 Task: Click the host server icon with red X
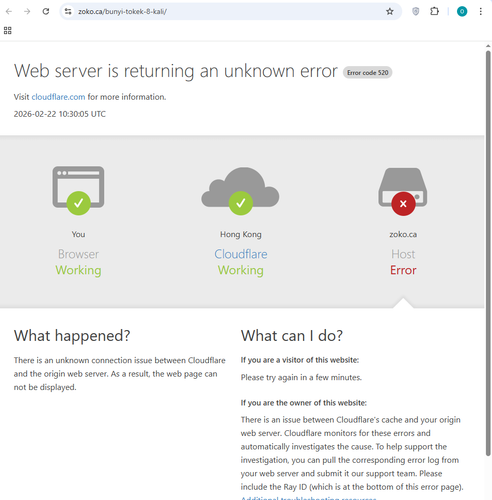403,191
